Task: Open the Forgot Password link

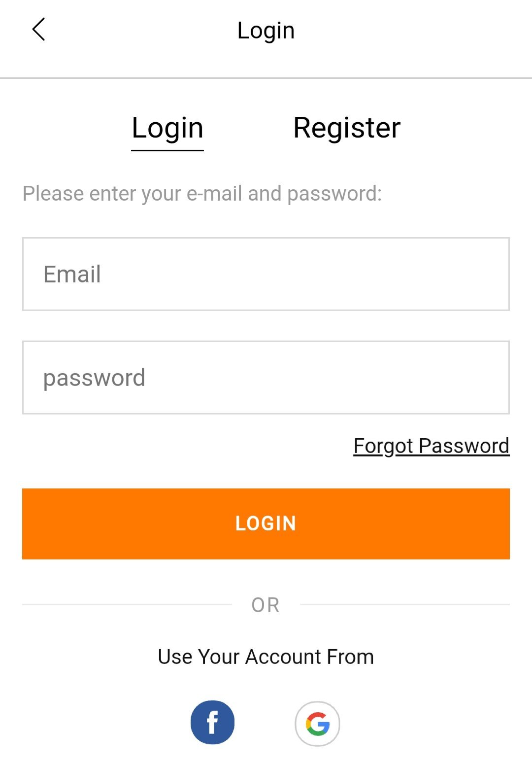Action: click(432, 446)
